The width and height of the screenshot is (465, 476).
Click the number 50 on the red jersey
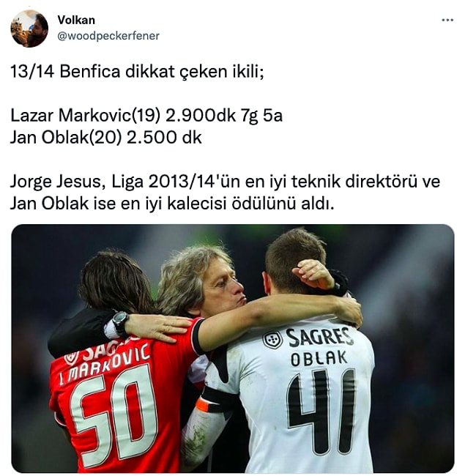pos(114,417)
